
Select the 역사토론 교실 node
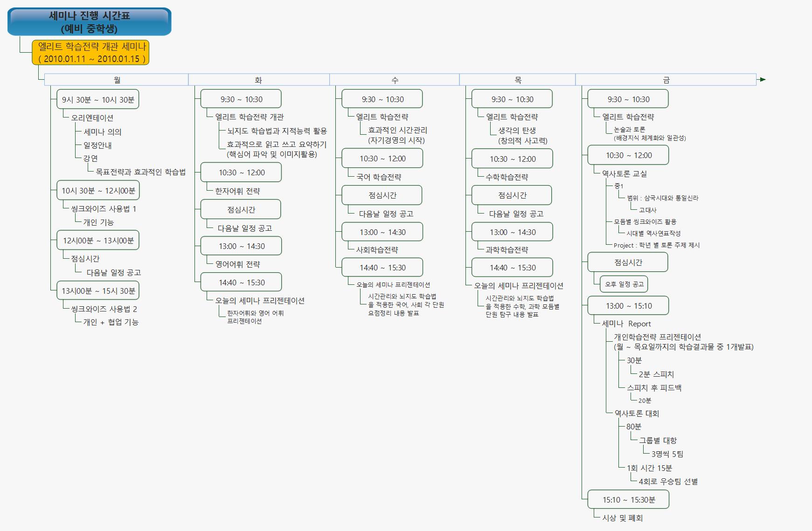point(624,174)
